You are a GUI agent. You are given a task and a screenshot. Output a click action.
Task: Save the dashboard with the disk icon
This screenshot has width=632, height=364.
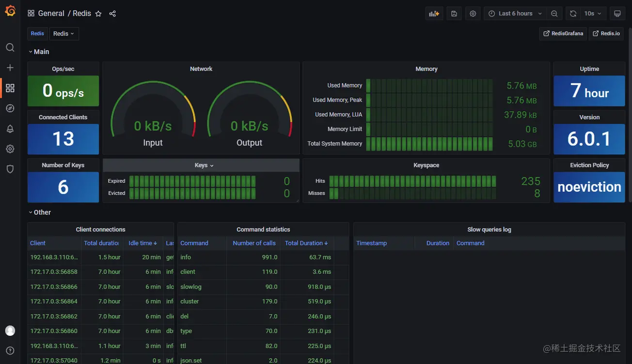(454, 14)
